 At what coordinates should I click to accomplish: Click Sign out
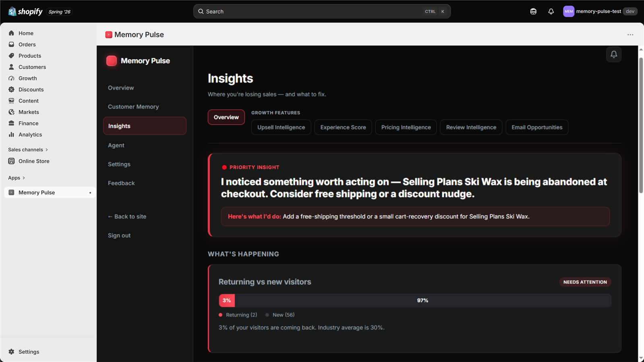pyautogui.click(x=119, y=235)
